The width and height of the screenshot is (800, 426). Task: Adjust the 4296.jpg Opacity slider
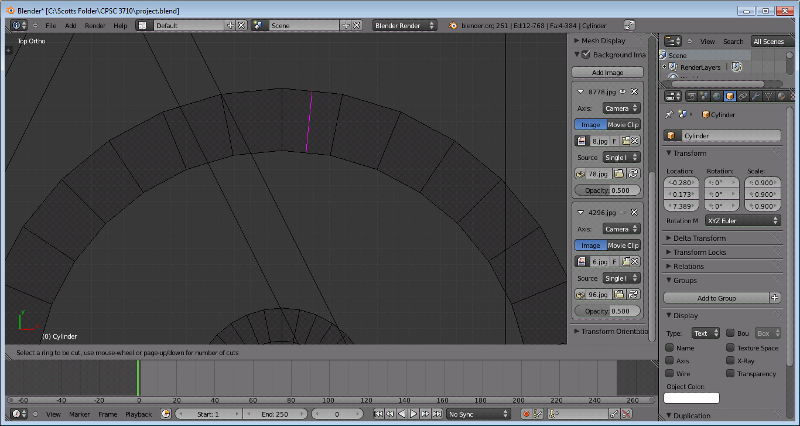[x=607, y=311]
